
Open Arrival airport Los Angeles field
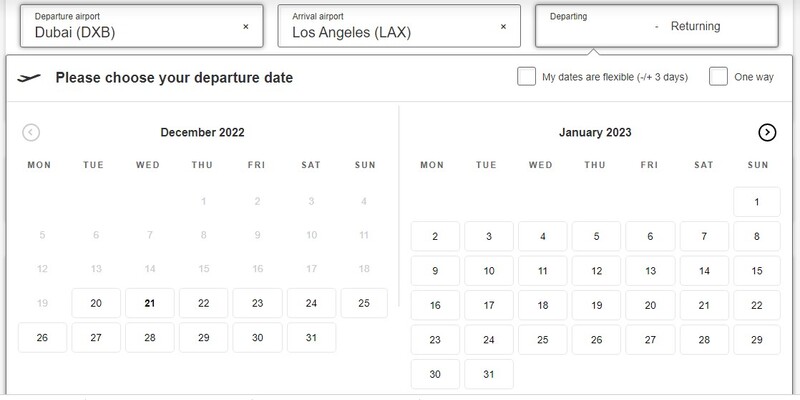(x=385, y=27)
